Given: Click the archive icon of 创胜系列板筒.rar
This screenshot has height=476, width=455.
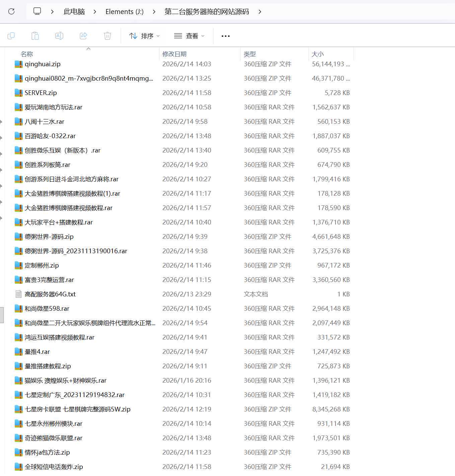Looking at the screenshot, I should pyautogui.click(x=19, y=165).
